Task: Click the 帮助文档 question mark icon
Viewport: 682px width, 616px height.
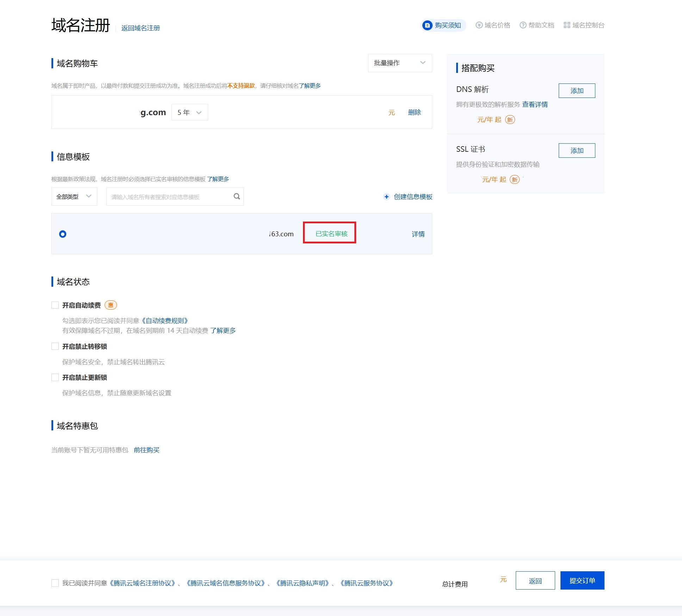Action: 523,25
